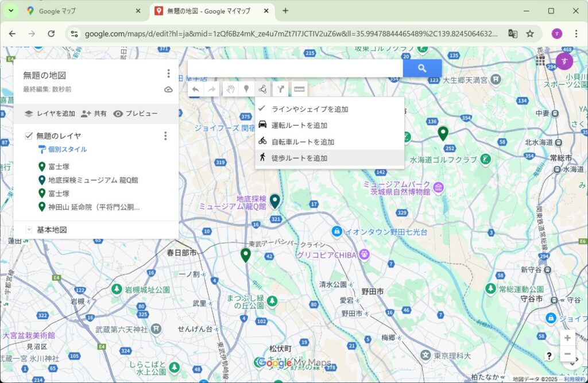
Task: Uncheck the 無題のレイヤ layer checkbox
Action: tap(29, 136)
